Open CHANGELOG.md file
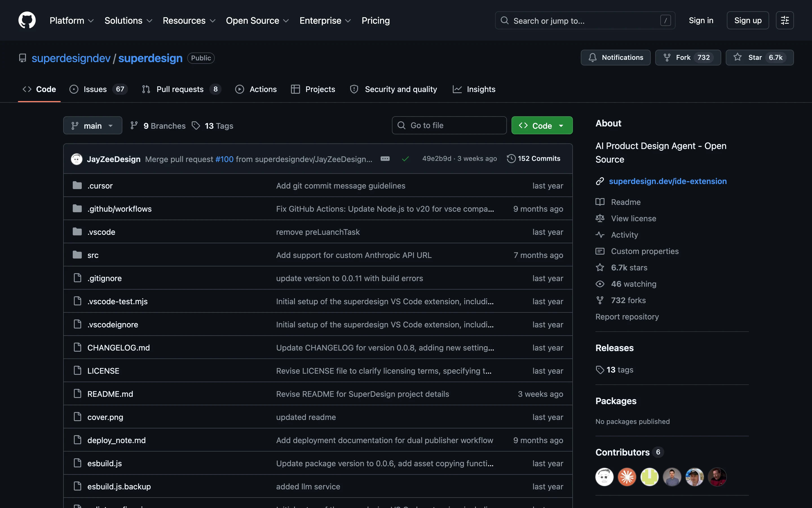812x508 pixels. [118, 348]
